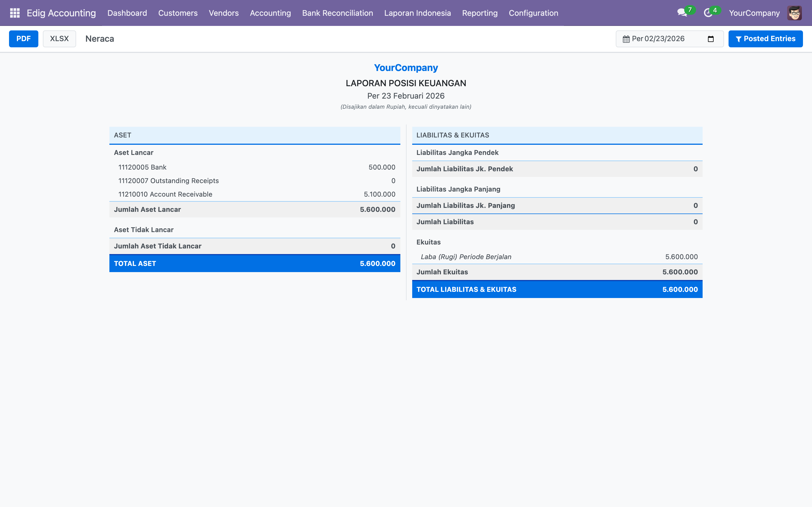Open the chat messages icon
812x507 pixels.
(681, 13)
